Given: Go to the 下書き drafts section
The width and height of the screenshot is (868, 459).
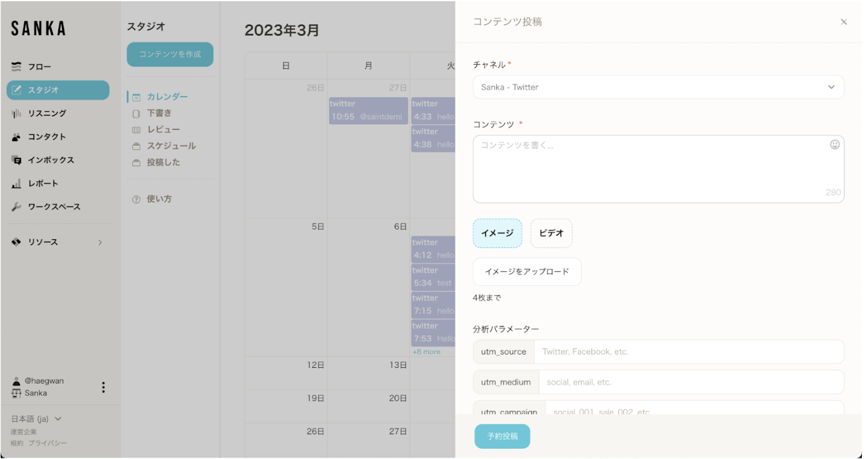Looking at the screenshot, I should (x=159, y=113).
